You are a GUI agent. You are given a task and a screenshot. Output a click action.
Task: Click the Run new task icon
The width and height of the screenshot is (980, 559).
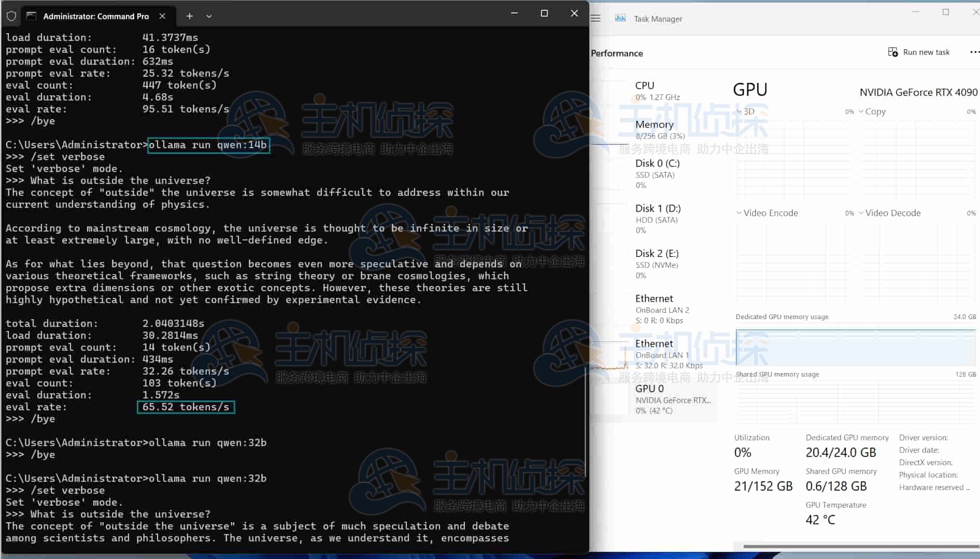[893, 52]
